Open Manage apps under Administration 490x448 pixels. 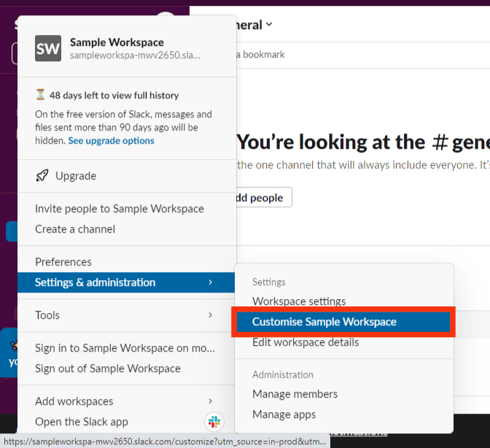343,414
